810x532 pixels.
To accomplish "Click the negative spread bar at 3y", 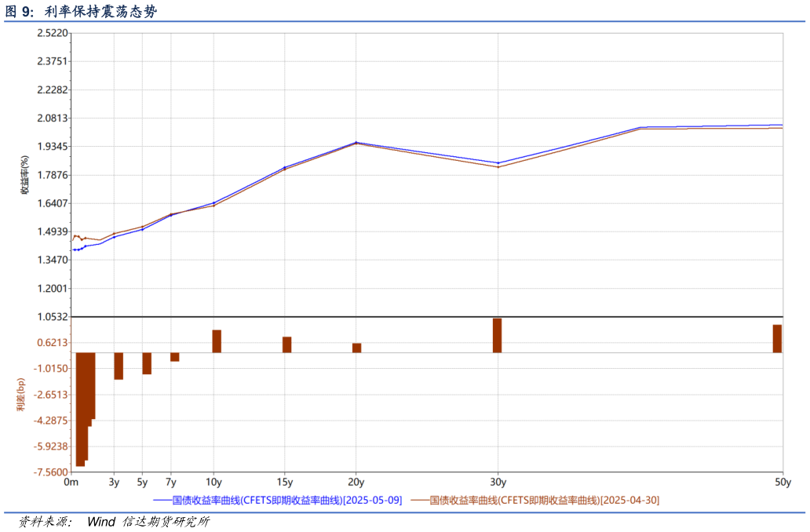I will coord(119,366).
